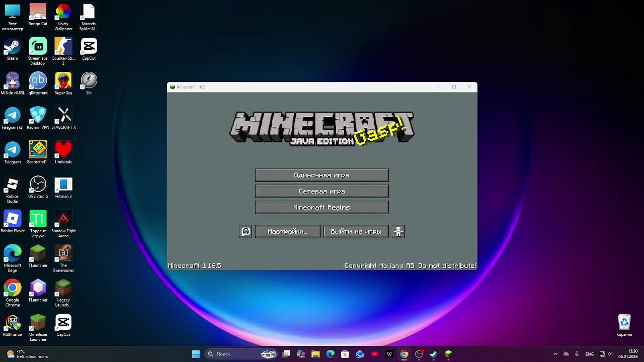The height and width of the screenshot is (362, 644).
Task: Open Microsoft Store taskbar icon
Action: 345,354
